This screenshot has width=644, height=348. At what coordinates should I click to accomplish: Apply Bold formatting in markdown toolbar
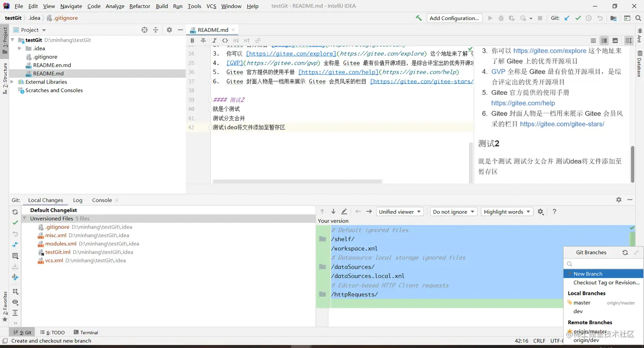click(x=192, y=40)
